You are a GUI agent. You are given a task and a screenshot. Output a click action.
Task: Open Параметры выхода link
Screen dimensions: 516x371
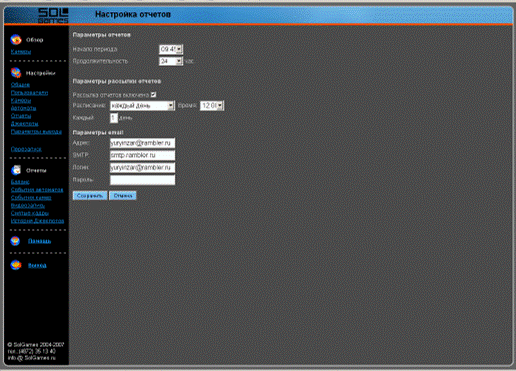coord(36,132)
